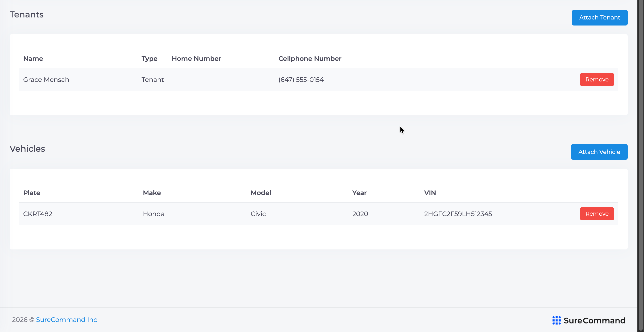Click the Year column header

359,193
